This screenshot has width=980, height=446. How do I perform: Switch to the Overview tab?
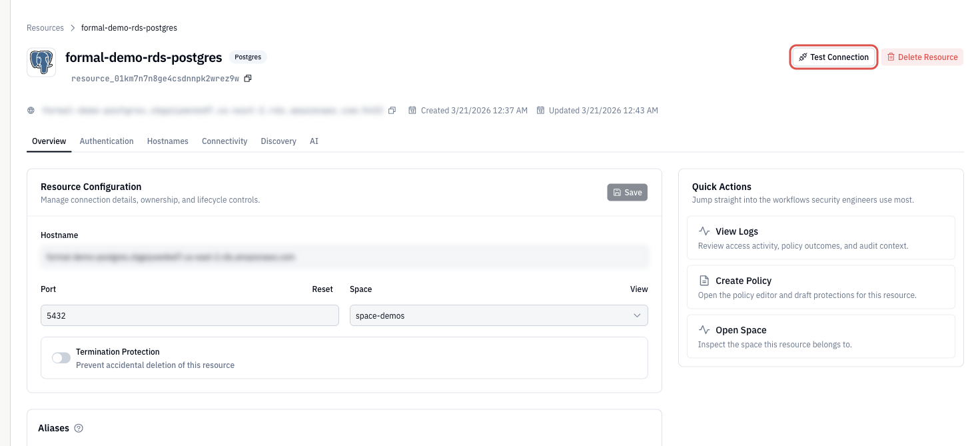click(49, 141)
